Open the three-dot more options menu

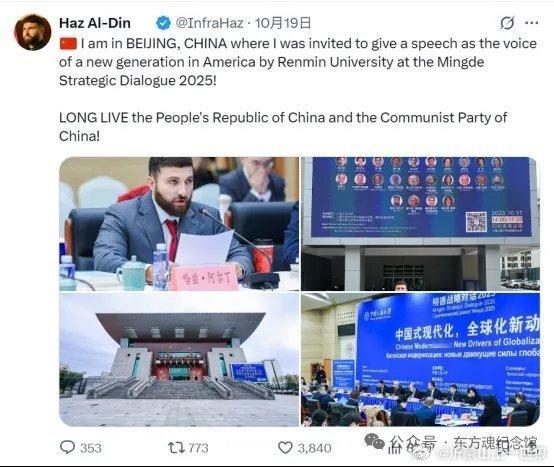531,23
